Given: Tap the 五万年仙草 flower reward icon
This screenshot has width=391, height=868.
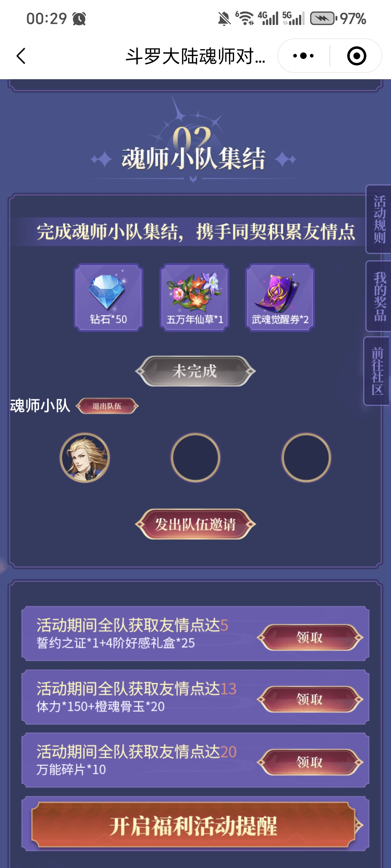Looking at the screenshot, I should (x=194, y=297).
